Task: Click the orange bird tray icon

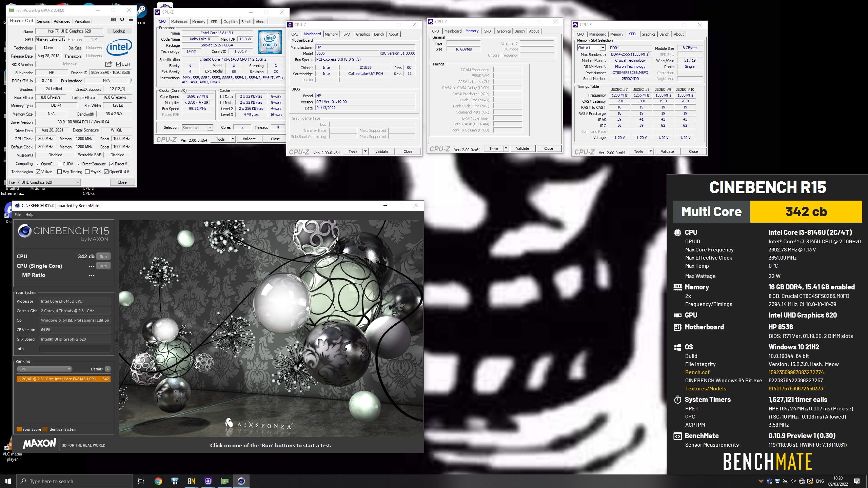Action: [x=761, y=481]
